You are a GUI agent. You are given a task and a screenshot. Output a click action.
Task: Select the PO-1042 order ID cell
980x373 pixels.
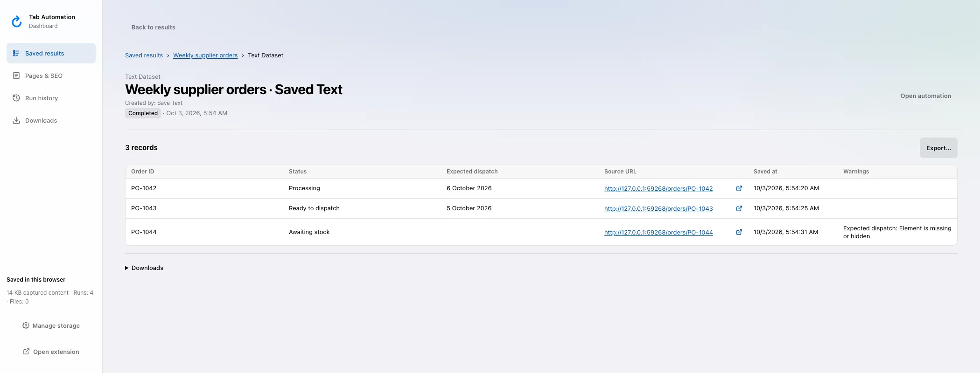[144, 188]
